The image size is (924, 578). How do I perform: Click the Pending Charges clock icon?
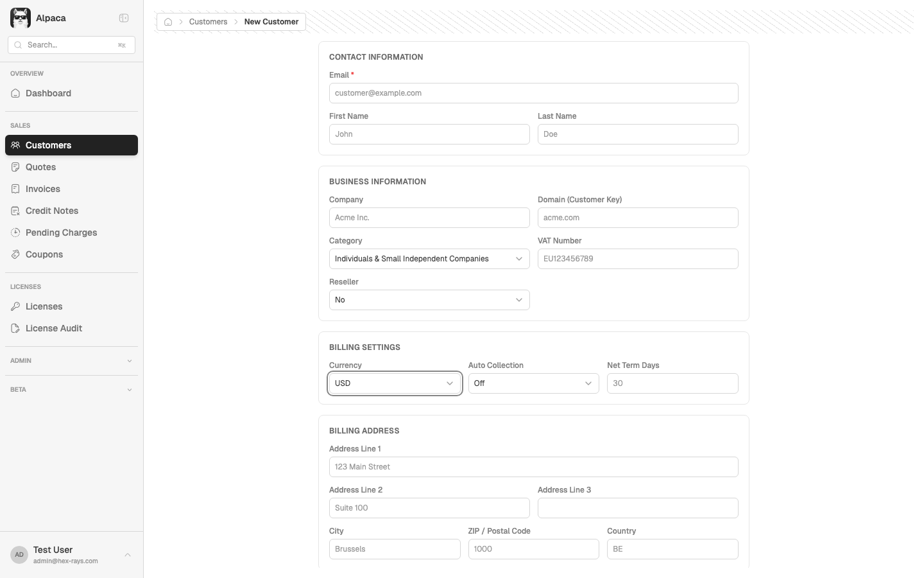coord(15,232)
